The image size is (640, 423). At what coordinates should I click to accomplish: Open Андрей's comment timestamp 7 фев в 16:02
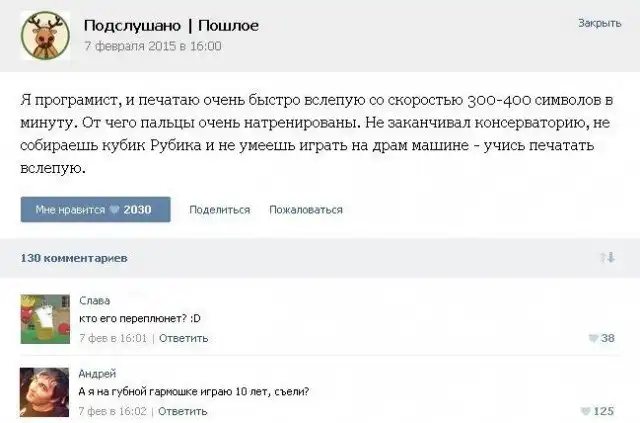tap(113, 411)
